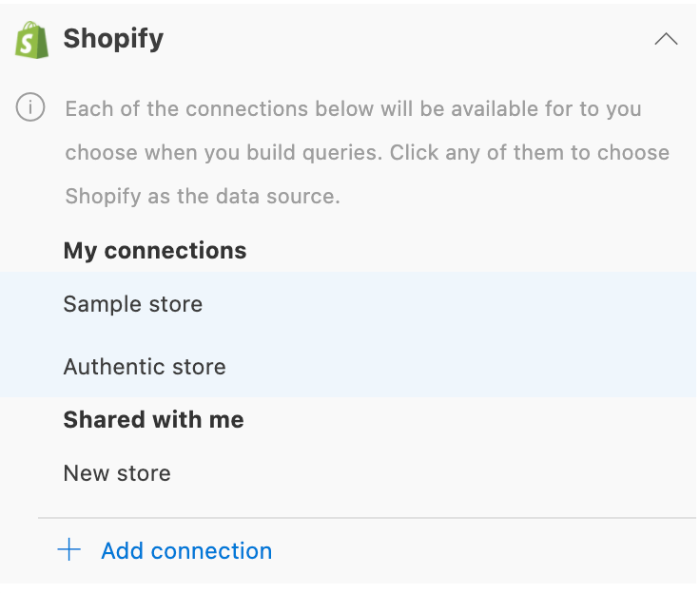Choose the Authentic store connection

[x=145, y=367]
